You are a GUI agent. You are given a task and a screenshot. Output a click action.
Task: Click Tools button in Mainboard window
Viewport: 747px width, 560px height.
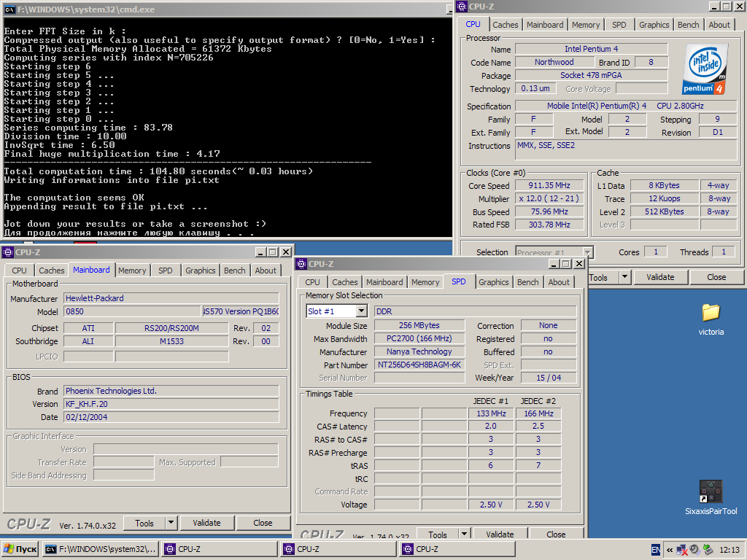(144, 523)
